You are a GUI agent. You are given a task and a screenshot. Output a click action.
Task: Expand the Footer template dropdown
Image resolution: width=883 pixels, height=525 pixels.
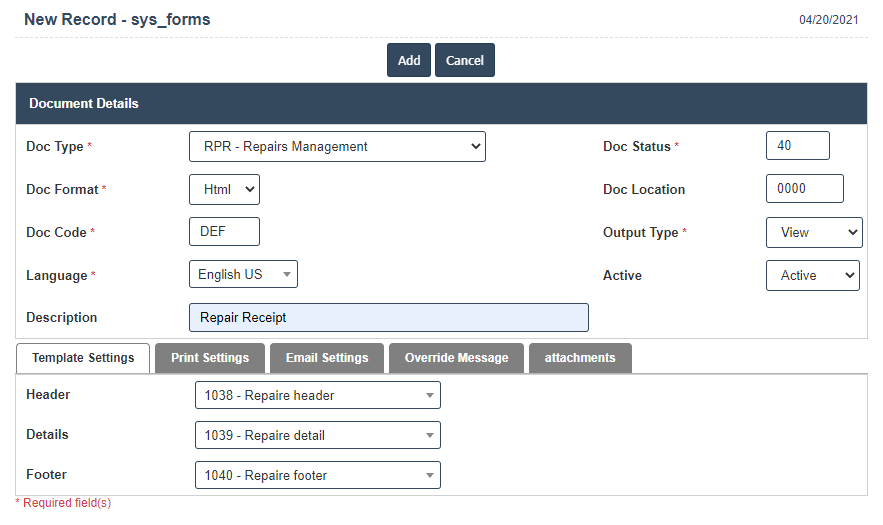pos(317,475)
